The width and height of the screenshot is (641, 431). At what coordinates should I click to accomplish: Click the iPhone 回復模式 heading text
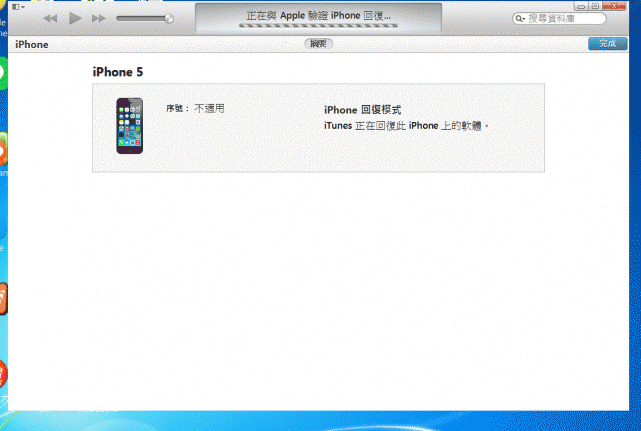(x=363, y=110)
